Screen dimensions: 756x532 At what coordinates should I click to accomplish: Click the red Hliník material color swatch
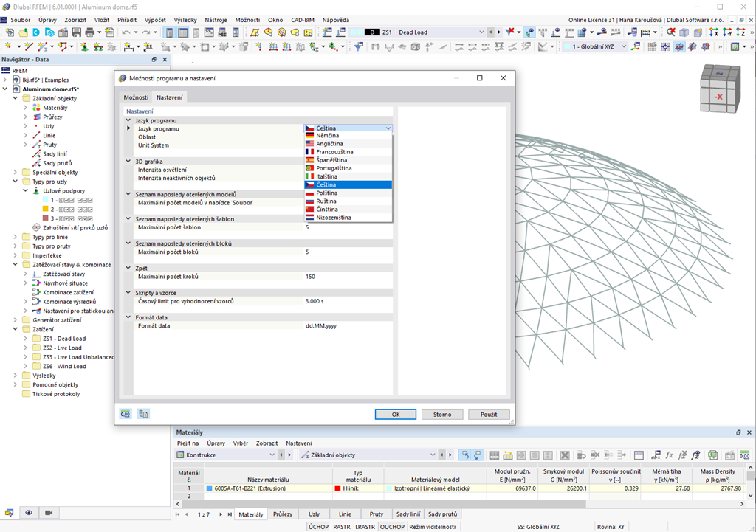pos(337,488)
